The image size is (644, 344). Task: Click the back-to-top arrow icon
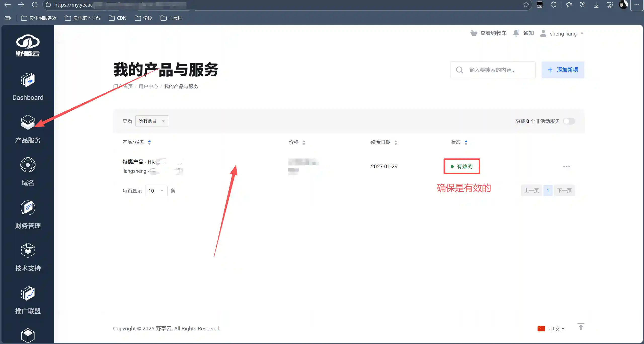coord(581,327)
